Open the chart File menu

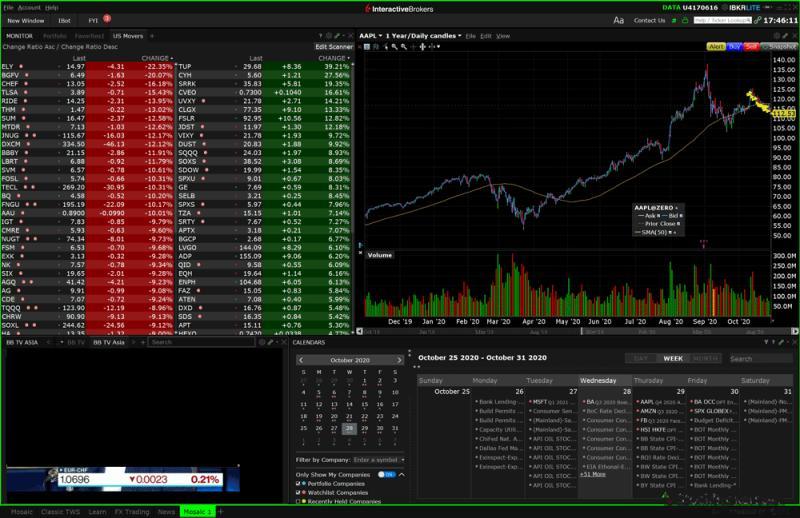pyautogui.click(x=470, y=36)
